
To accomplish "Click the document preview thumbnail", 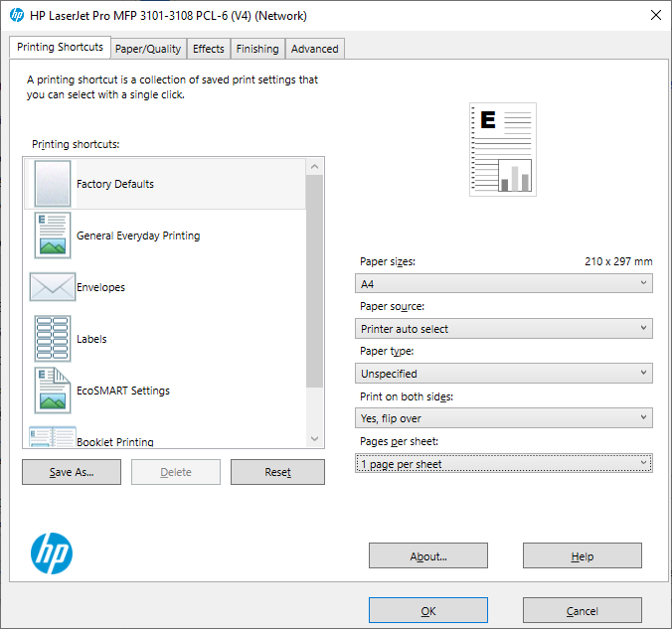I will tap(503, 149).
